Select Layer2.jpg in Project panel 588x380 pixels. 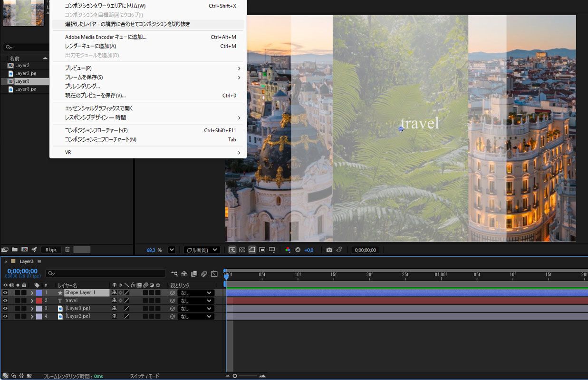(26, 73)
